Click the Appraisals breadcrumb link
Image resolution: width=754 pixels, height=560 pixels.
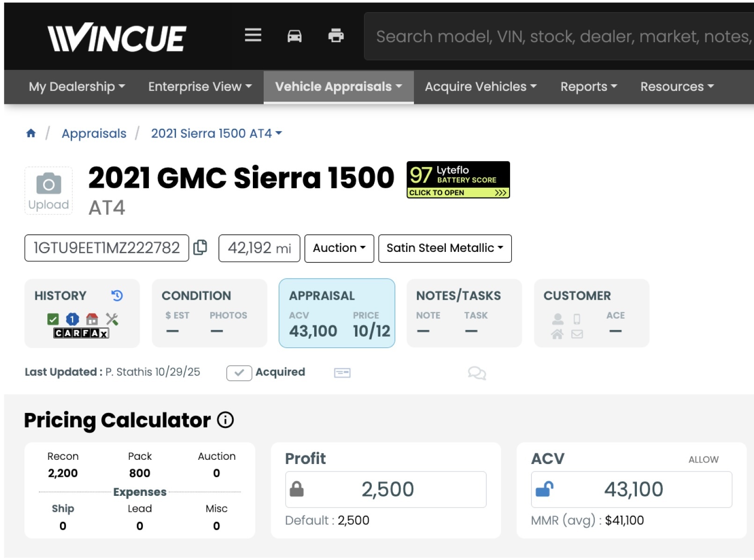tap(94, 133)
